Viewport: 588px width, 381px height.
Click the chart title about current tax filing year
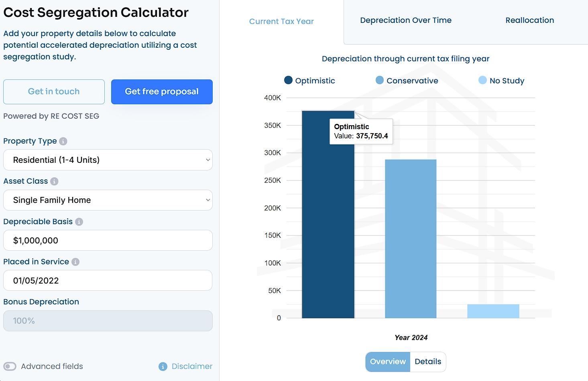click(x=405, y=59)
